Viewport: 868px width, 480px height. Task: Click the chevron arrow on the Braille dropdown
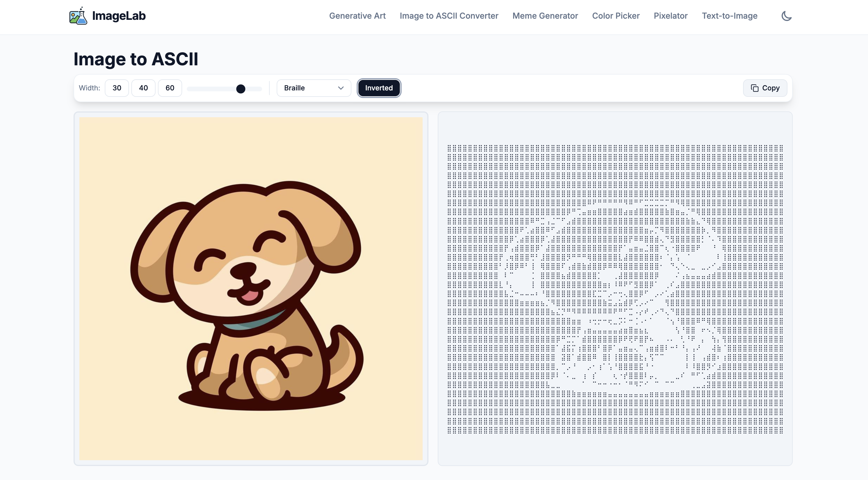[x=341, y=88]
